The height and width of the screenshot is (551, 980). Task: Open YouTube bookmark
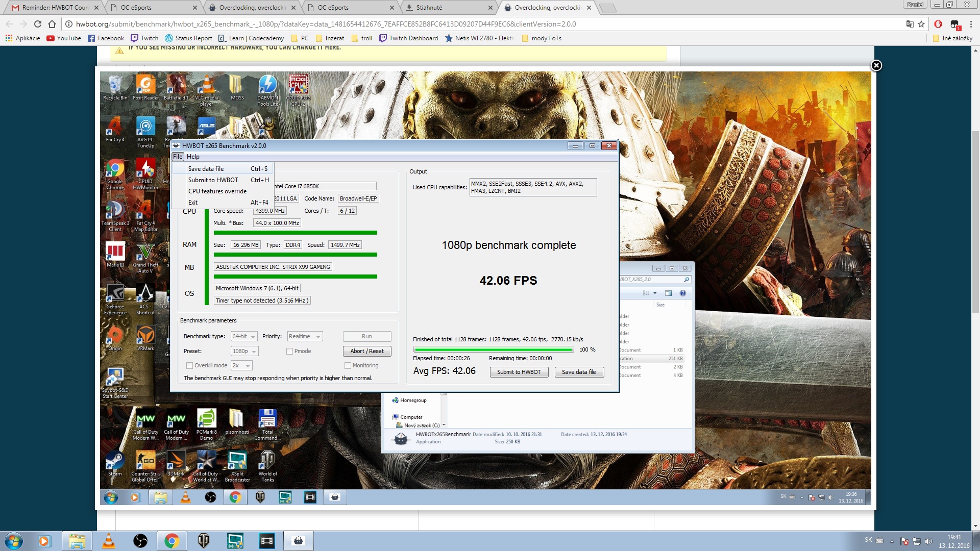pyautogui.click(x=64, y=38)
